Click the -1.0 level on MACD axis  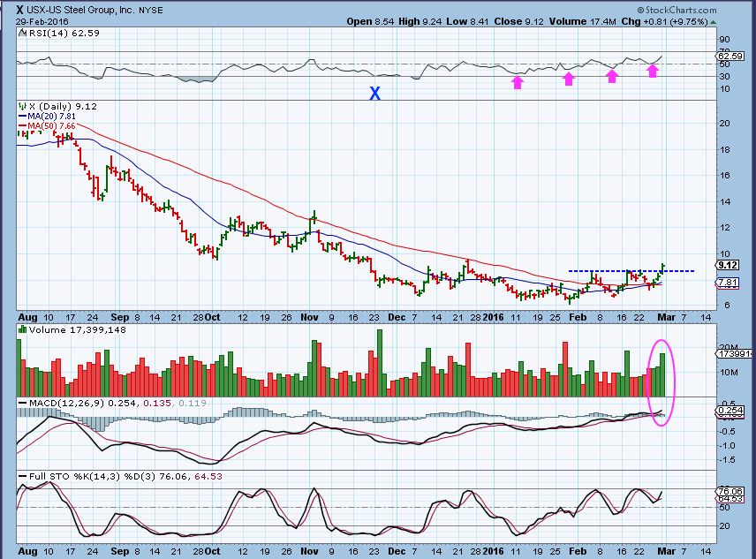click(728, 445)
